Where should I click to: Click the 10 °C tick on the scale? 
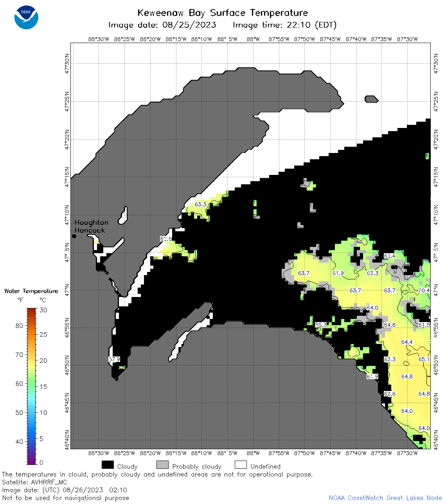[43, 412]
